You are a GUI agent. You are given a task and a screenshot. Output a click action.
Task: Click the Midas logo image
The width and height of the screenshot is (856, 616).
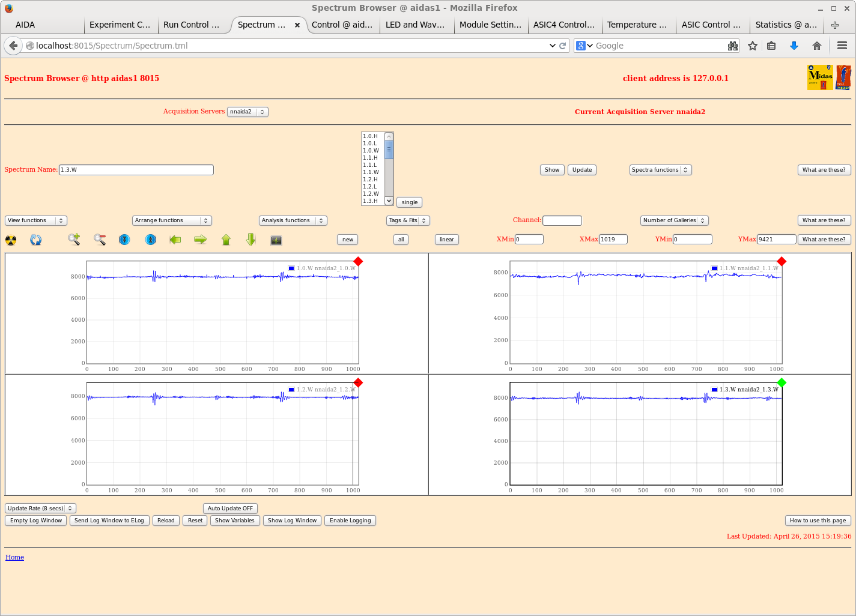click(820, 77)
